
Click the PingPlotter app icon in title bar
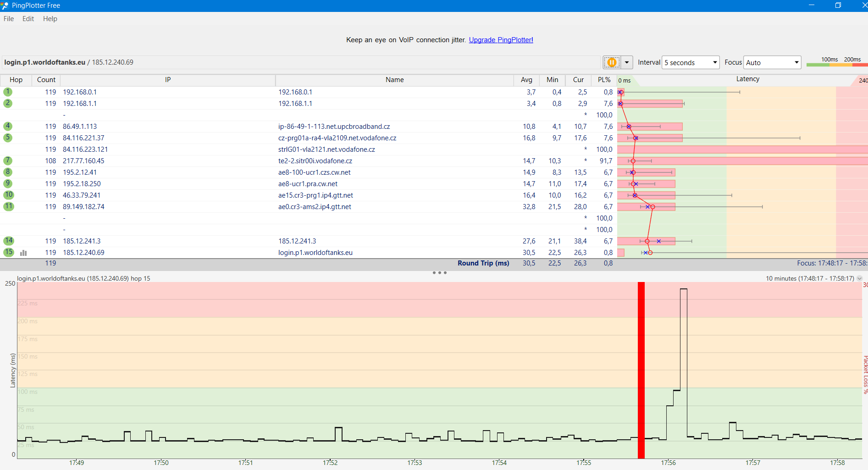[x=5, y=6]
